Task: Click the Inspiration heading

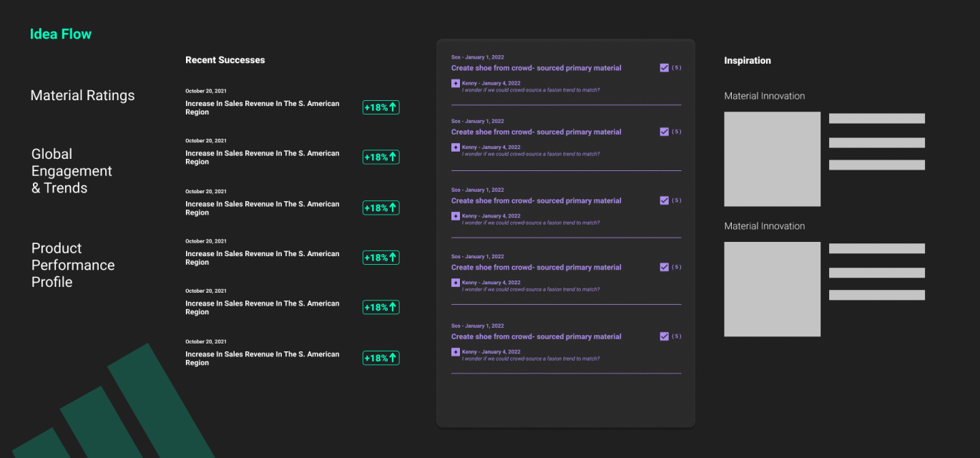Action: (x=748, y=61)
